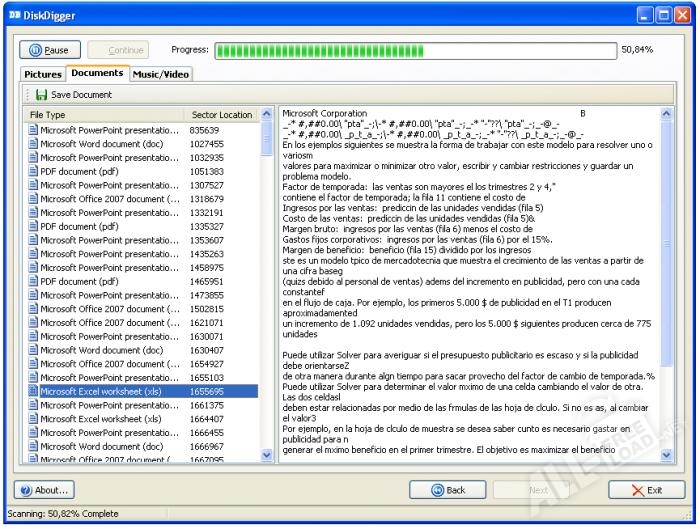Click PDF file icon at sector 1051383
This screenshot has height=529, width=700.
33,172
